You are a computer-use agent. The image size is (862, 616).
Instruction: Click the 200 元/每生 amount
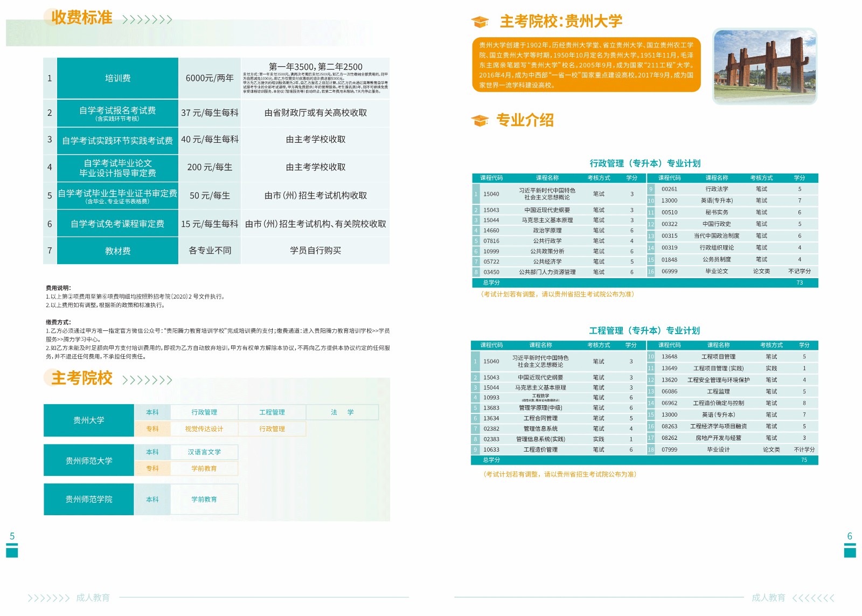(x=210, y=168)
